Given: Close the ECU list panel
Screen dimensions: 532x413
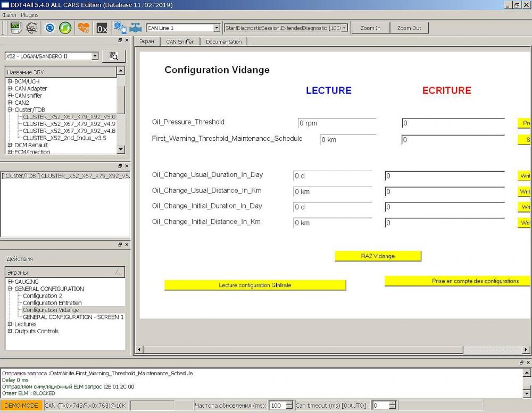Looking at the screenshot, I should click(x=127, y=40).
